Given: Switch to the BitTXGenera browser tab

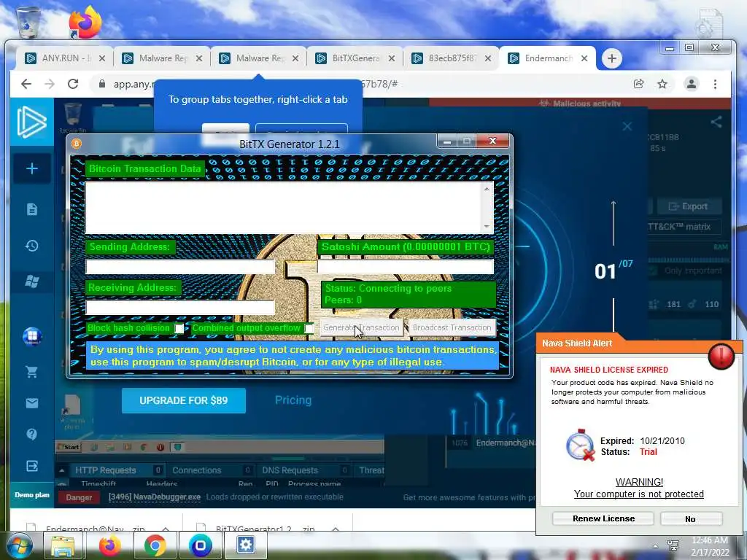Looking at the screenshot, I should (355, 58).
